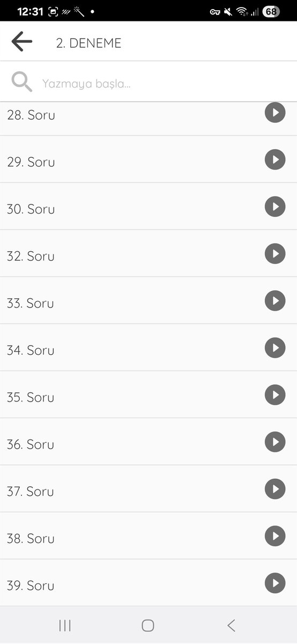Image resolution: width=297 pixels, height=644 pixels.
Task: Play the video for 39. Soru
Action: (x=275, y=583)
